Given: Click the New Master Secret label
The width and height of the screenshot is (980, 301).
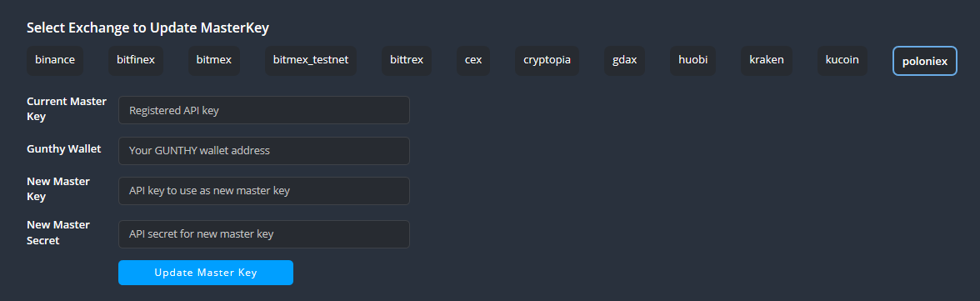Looking at the screenshot, I should [58, 232].
